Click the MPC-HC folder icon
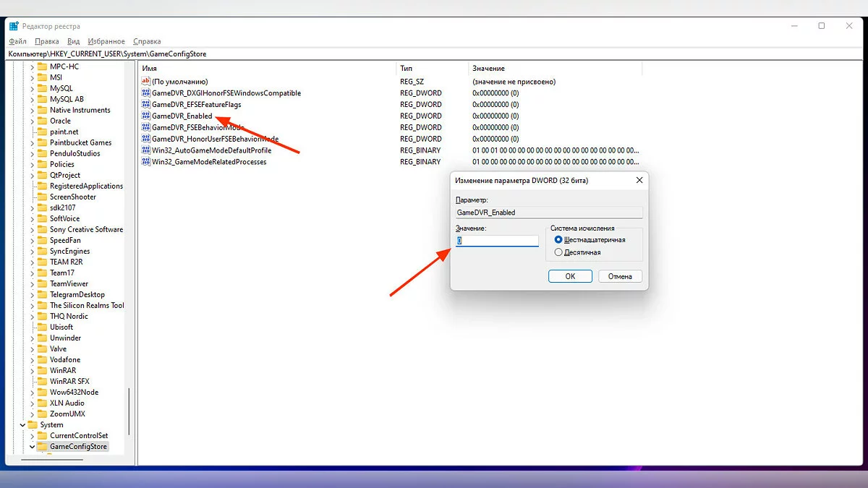 coord(42,67)
